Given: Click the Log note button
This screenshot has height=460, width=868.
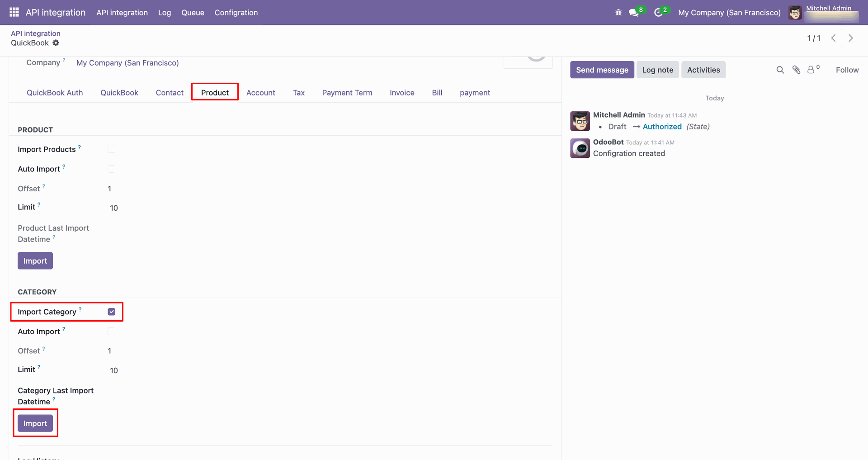Looking at the screenshot, I should click(658, 70).
